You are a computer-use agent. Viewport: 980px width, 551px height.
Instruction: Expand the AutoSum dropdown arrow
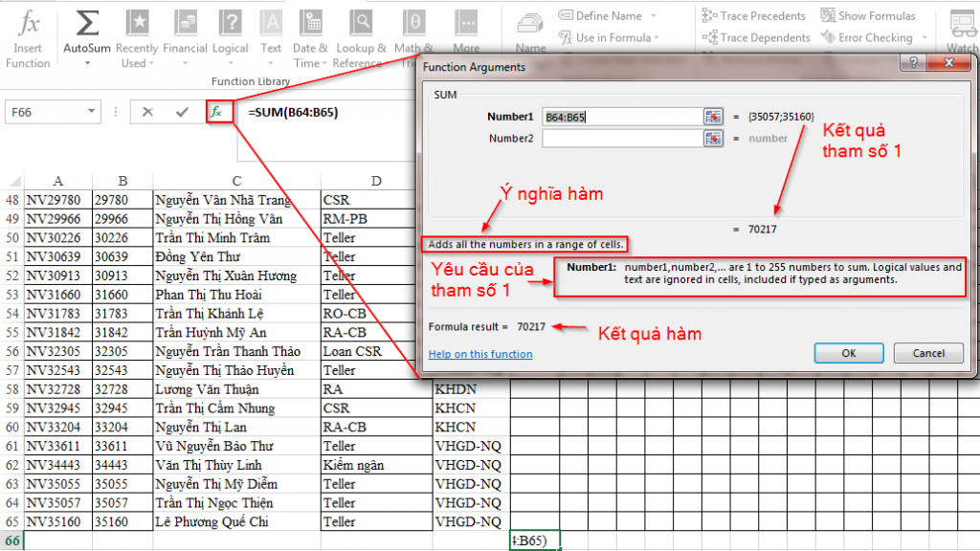(87, 63)
